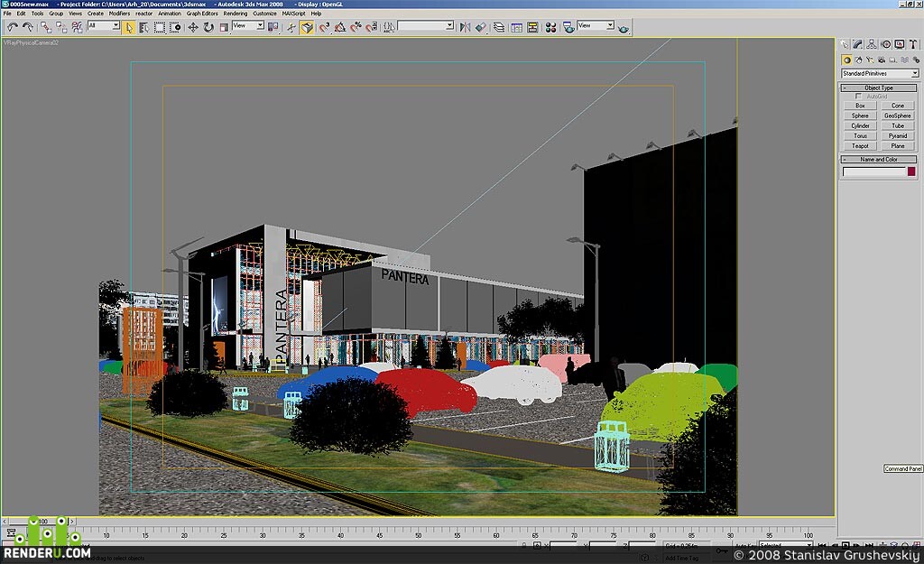Screen dimensions: 924x564
Task: Open the Hierarchy panel tab
Action: [x=872, y=44]
